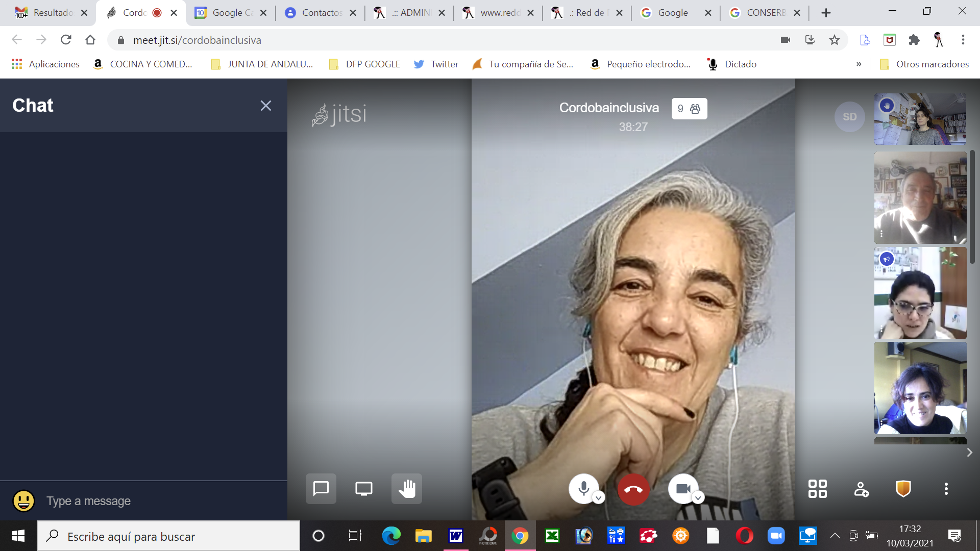Open Excel from the taskbar
This screenshot has width=980, height=551.
pyautogui.click(x=552, y=536)
